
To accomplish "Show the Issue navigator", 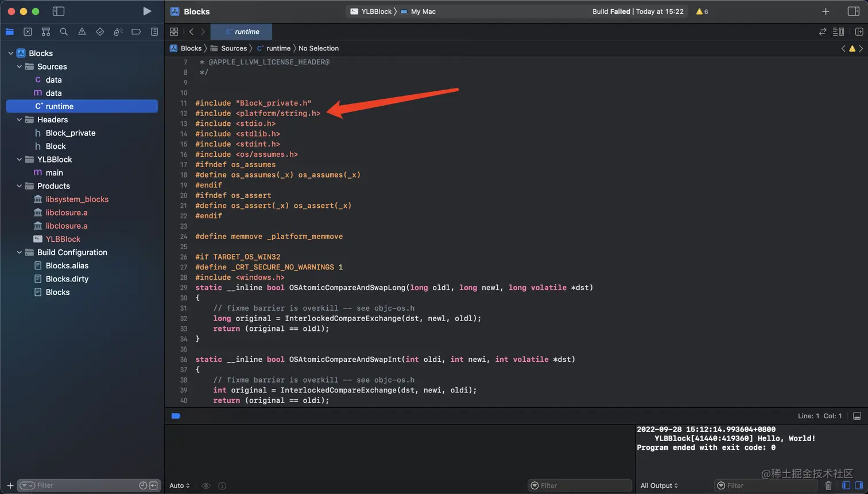I will coord(82,32).
